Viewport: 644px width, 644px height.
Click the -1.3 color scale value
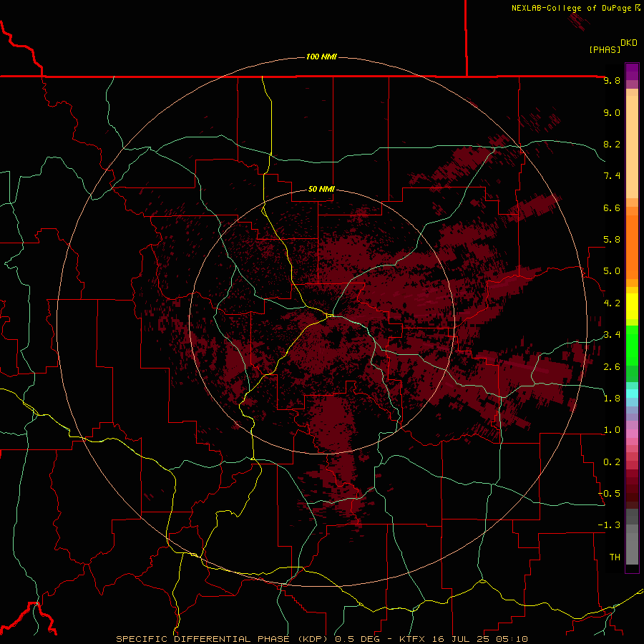(x=609, y=525)
